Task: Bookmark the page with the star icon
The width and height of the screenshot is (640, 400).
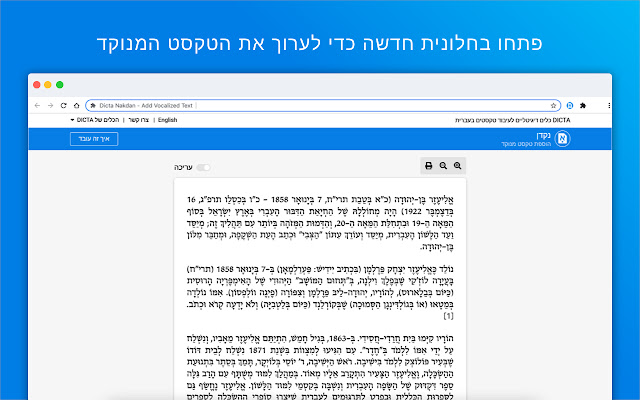Action: point(553,105)
